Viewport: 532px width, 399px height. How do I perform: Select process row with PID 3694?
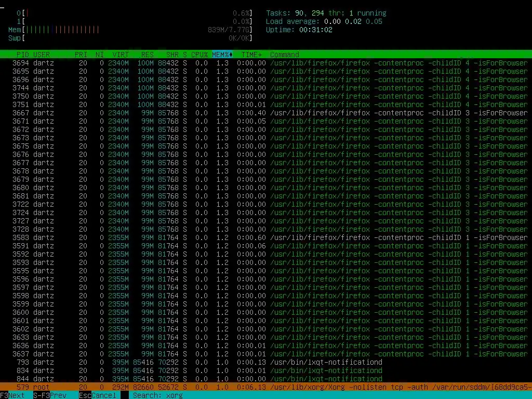(x=266, y=63)
